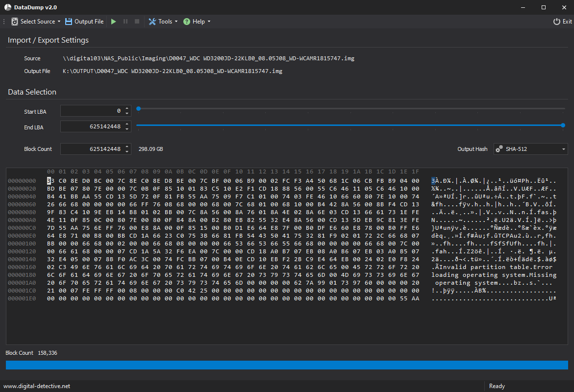Image resolution: width=574 pixels, height=392 pixels.
Task: Click the toolbar grip handle
Action: (4, 22)
